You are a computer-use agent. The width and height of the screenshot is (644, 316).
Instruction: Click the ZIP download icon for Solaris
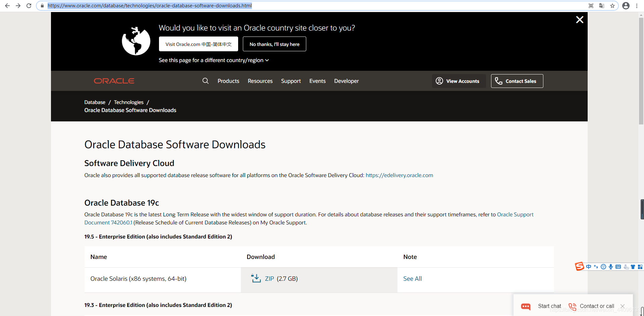(x=256, y=278)
